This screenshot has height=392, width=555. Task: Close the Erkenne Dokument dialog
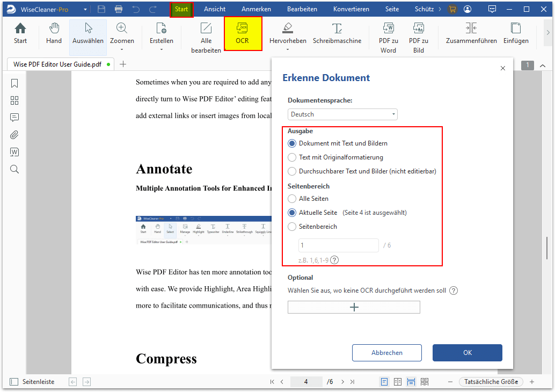click(502, 68)
